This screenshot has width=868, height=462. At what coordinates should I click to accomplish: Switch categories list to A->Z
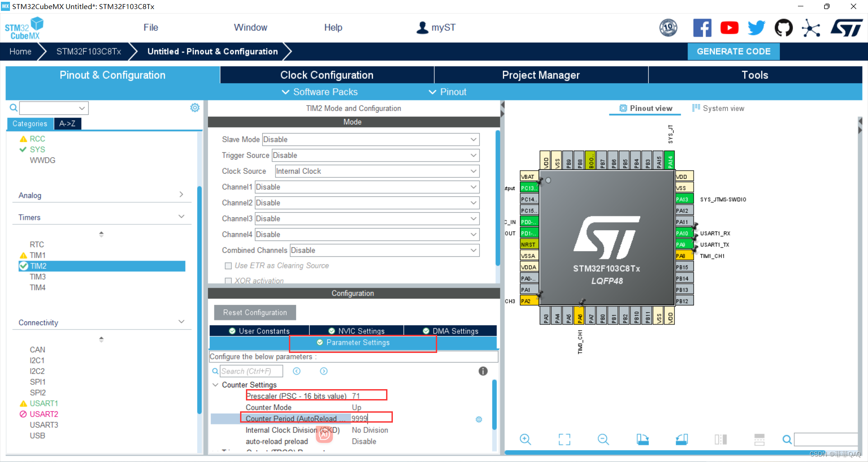pos(67,124)
